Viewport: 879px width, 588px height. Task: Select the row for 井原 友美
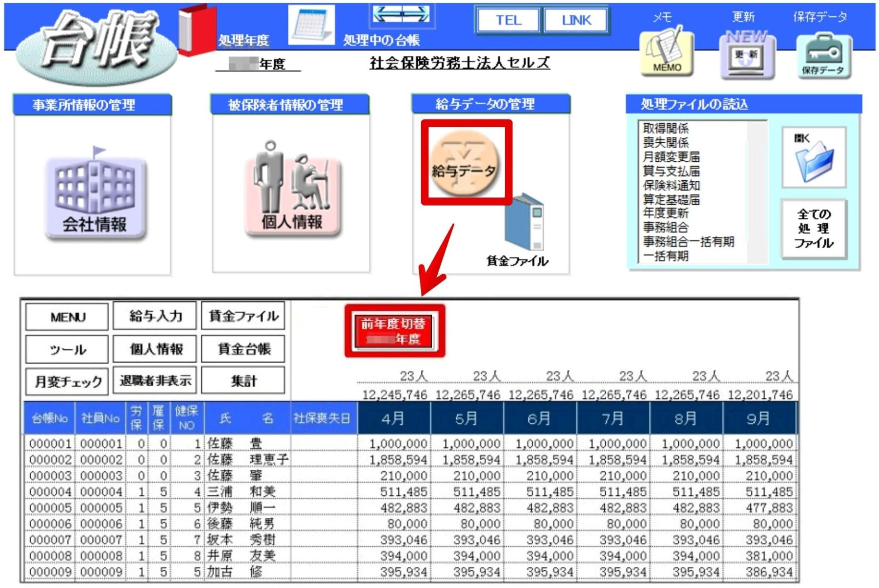point(410,555)
